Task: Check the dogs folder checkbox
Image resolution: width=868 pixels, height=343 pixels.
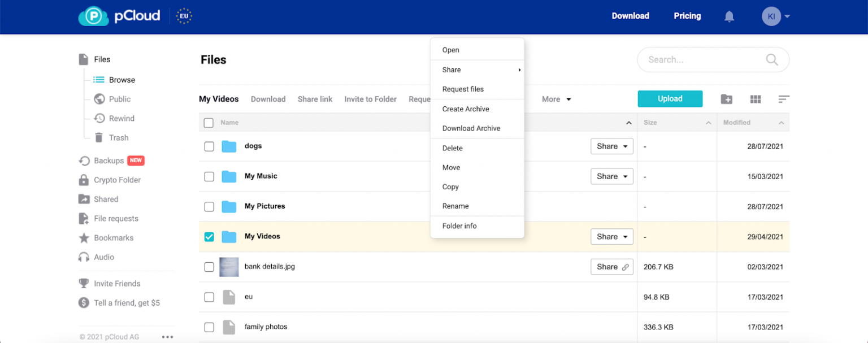Action: point(209,146)
